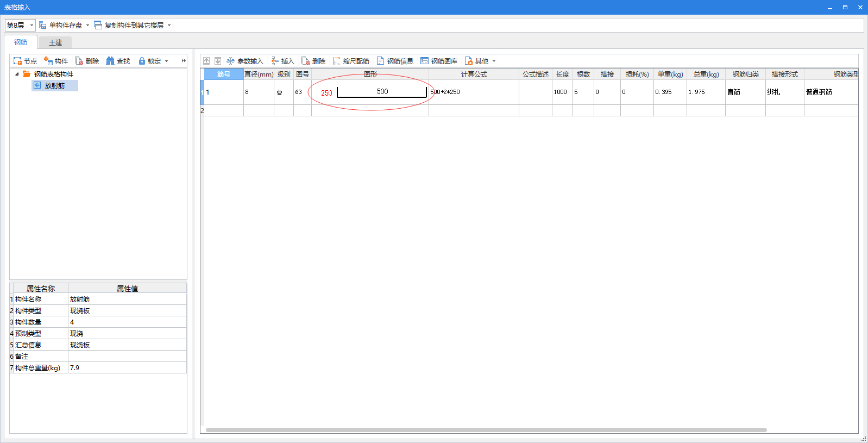Click the 锁定 lock icon
This screenshot has width=868, height=443.
pos(142,61)
